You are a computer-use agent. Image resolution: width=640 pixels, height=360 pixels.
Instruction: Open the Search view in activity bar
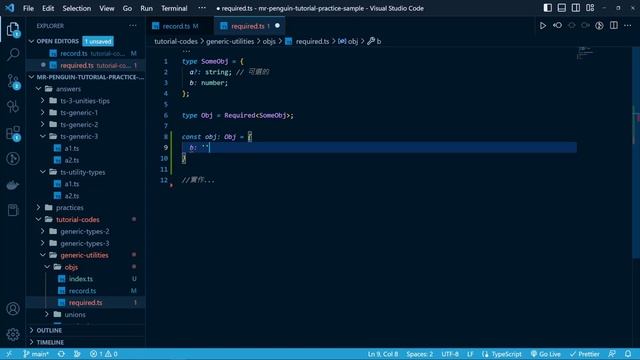[13, 54]
